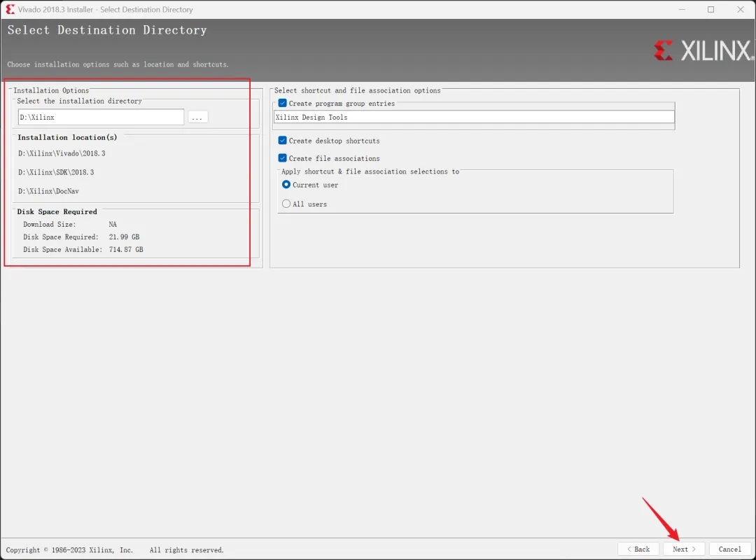756x560 pixels.
Task: Click the D:\Xilinx\Vivado\2018.3 location text
Action: 62,153
